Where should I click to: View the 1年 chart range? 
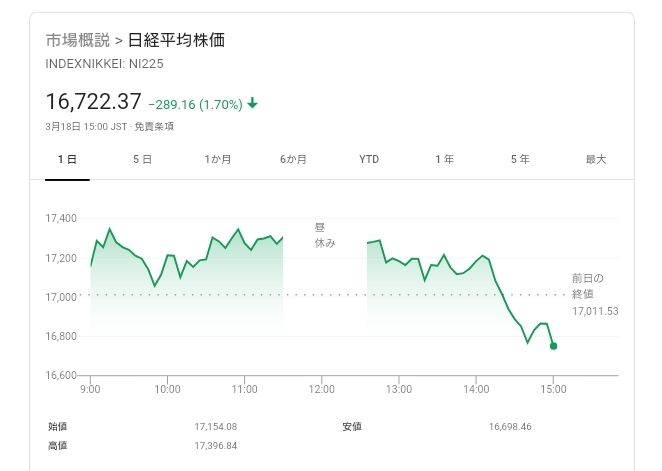pos(444,160)
